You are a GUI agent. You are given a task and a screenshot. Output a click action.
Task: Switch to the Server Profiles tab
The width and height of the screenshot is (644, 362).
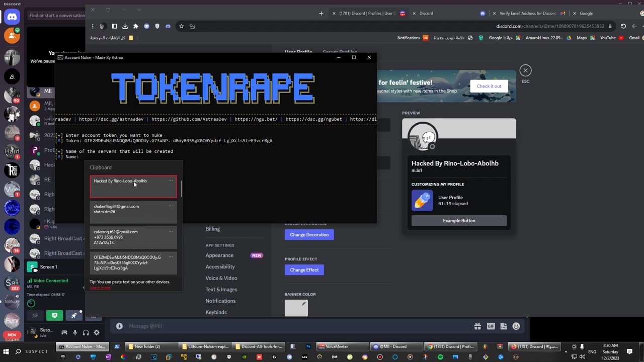coord(340,52)
